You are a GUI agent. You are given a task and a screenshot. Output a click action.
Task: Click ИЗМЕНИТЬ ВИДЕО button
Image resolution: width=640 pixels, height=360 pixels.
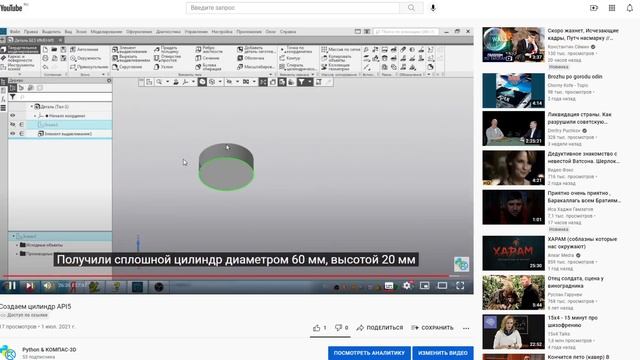(x=443, y=353)
